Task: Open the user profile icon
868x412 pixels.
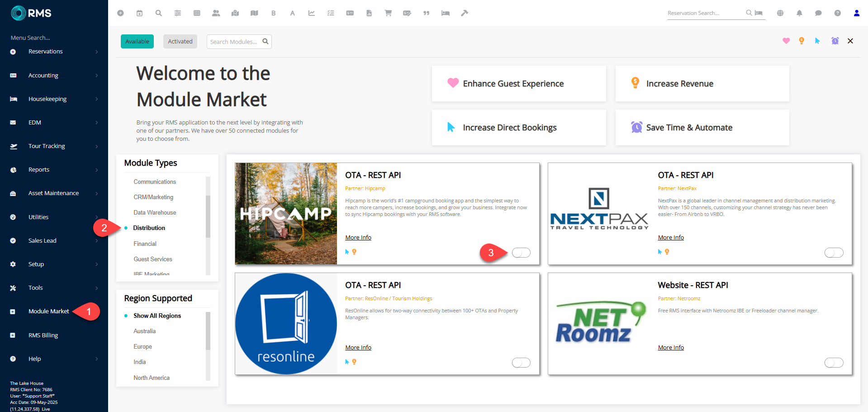Action: click(x=857, y=13)
